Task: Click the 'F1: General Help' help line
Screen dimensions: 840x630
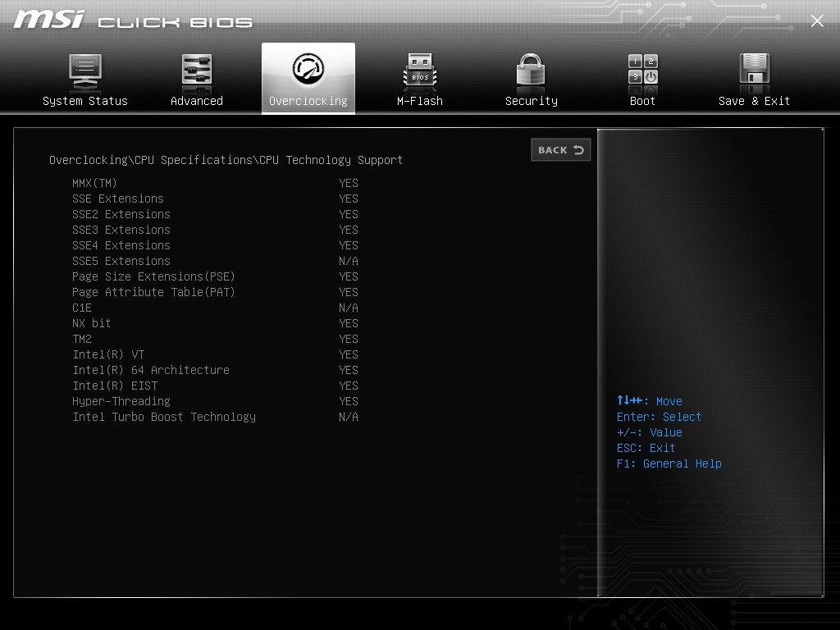Action: pos(669,463)
